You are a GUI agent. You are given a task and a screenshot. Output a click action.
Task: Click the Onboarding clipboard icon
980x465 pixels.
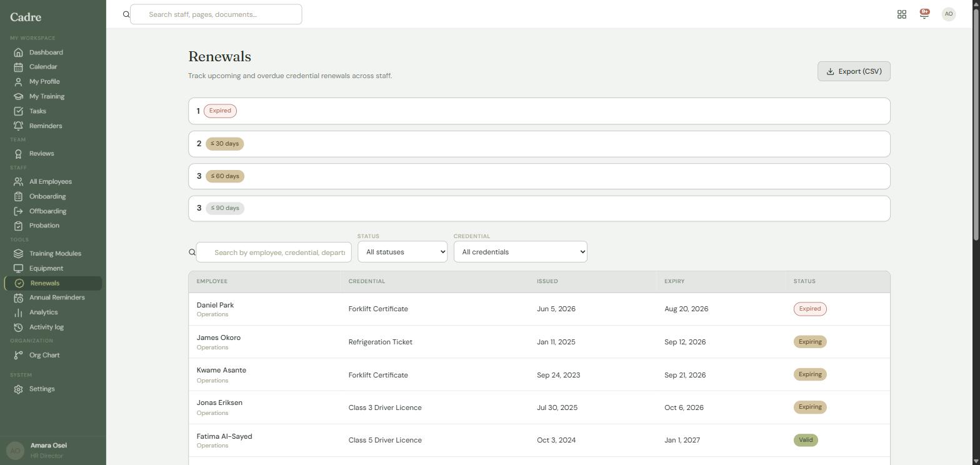pos(18,196)
